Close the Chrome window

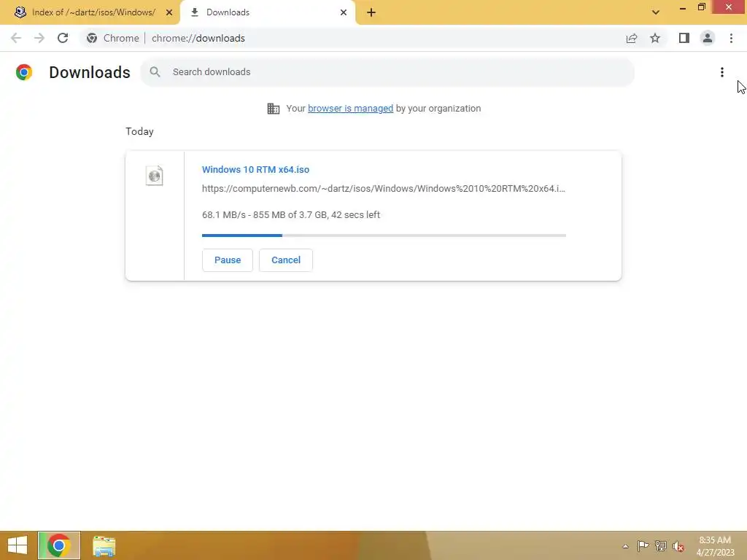coord(729,7)
